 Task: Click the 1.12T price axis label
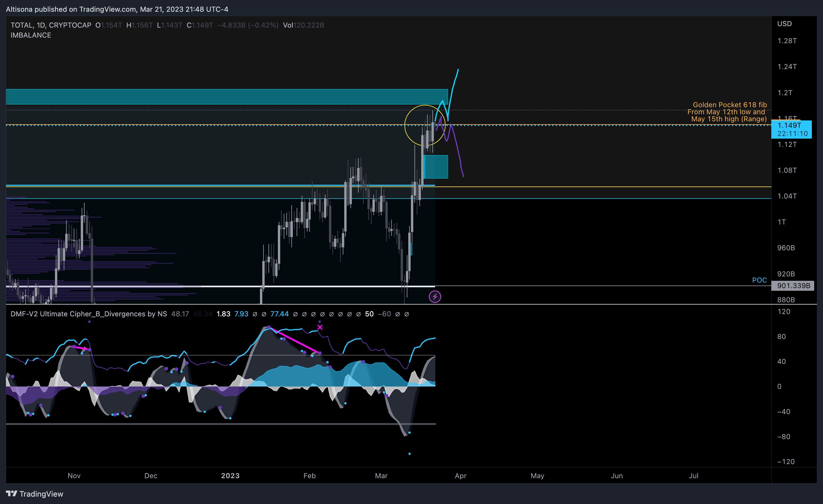787,144
